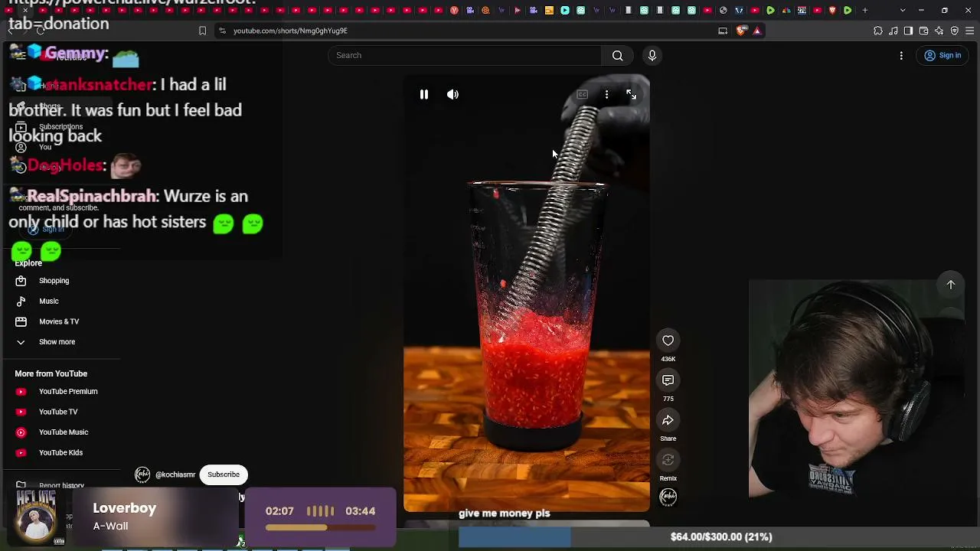Expand the tab search dropdown chevron
This screenshot has width=980, height=551.
click(903, 10)
